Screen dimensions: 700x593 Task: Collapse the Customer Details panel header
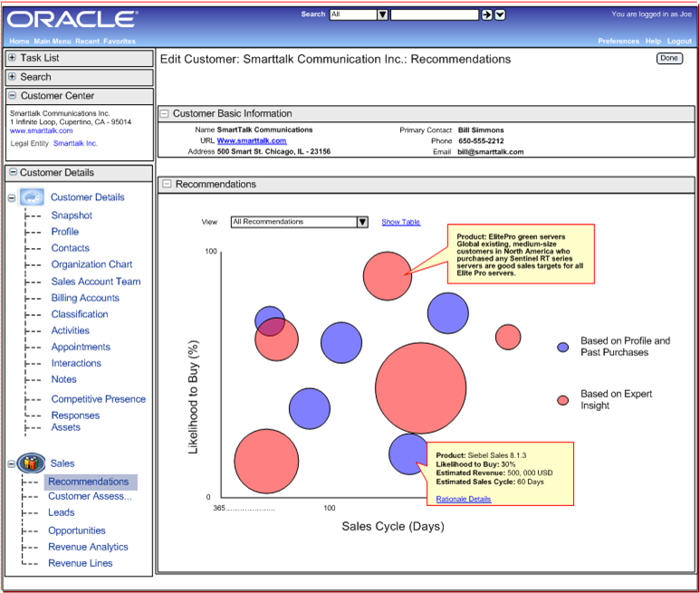[14, 172]
